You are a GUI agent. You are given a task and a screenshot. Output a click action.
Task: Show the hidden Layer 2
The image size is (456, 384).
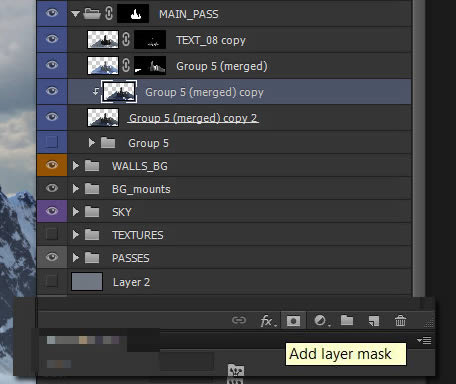pos(52,281)
